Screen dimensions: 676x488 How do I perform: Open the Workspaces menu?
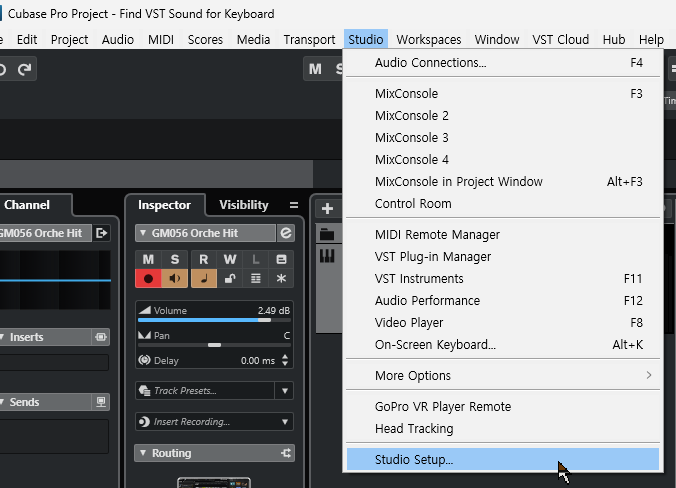(429, 39)
